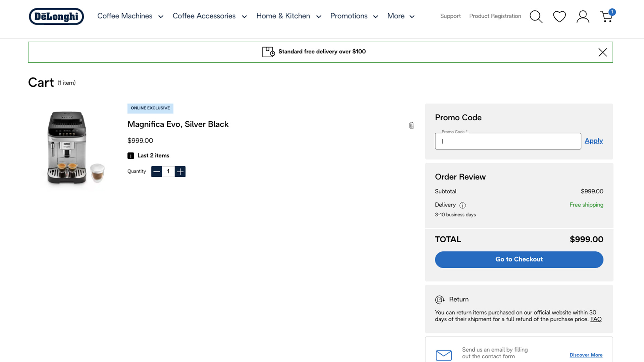Click the Free shipping text
This screenshot has height=362, width=644.
(x=586, y=205)
